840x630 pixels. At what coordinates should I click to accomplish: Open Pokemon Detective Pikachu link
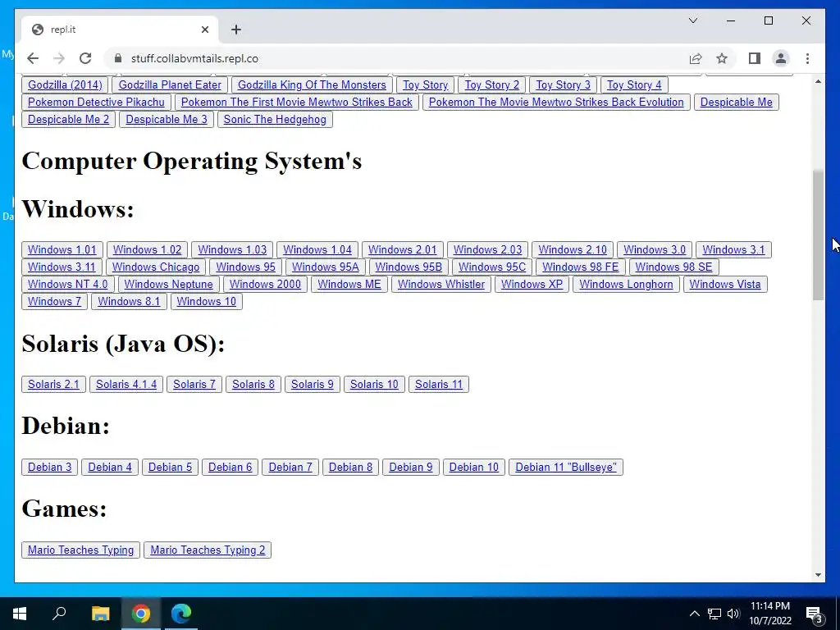[x=97, y=102]
